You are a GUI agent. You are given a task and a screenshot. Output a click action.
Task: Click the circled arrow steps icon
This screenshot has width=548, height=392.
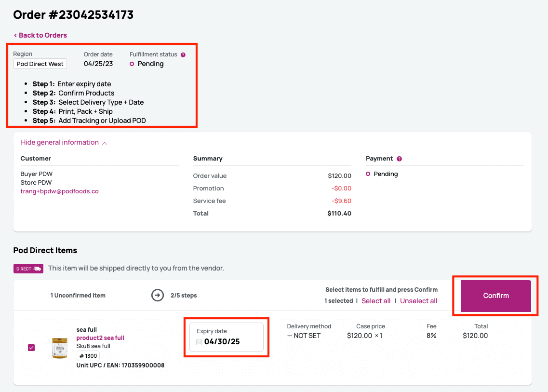[158, 296]
